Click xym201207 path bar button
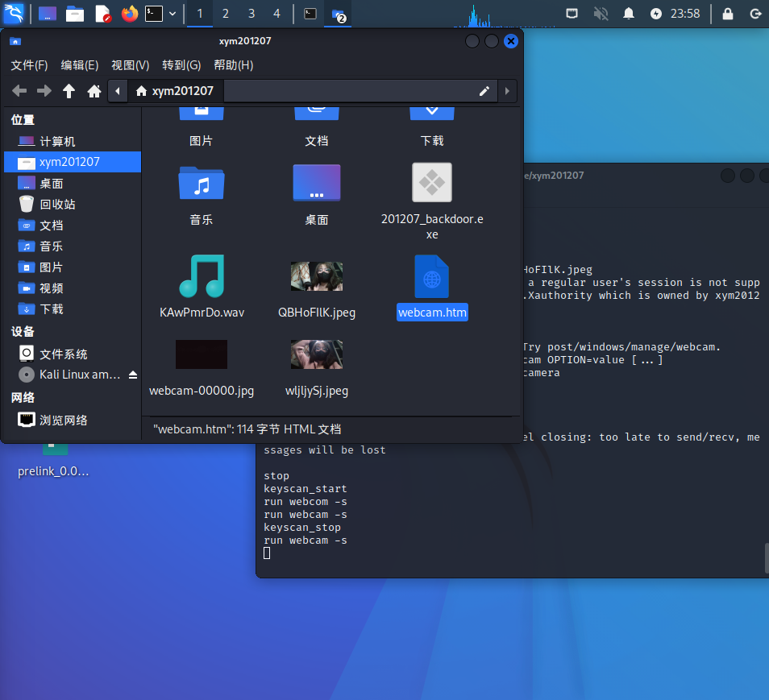 [175, 91]
